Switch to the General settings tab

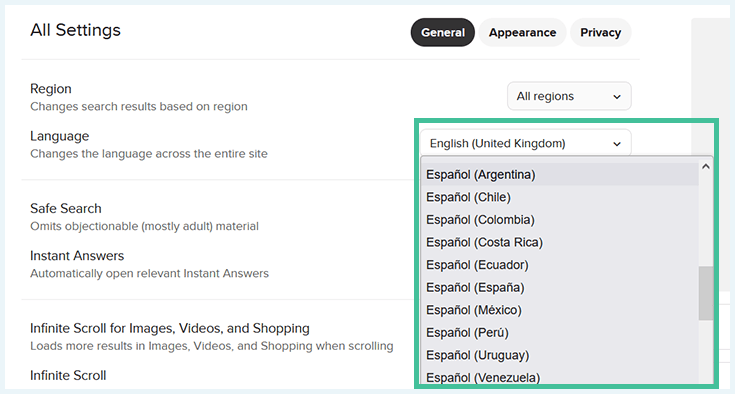[x=442, y=32]
